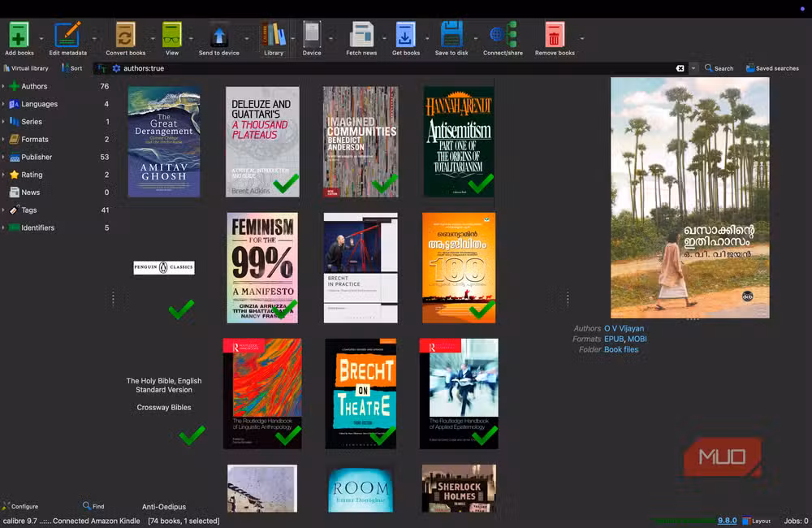Select Brecht on Theatre cover

[361, 394]
